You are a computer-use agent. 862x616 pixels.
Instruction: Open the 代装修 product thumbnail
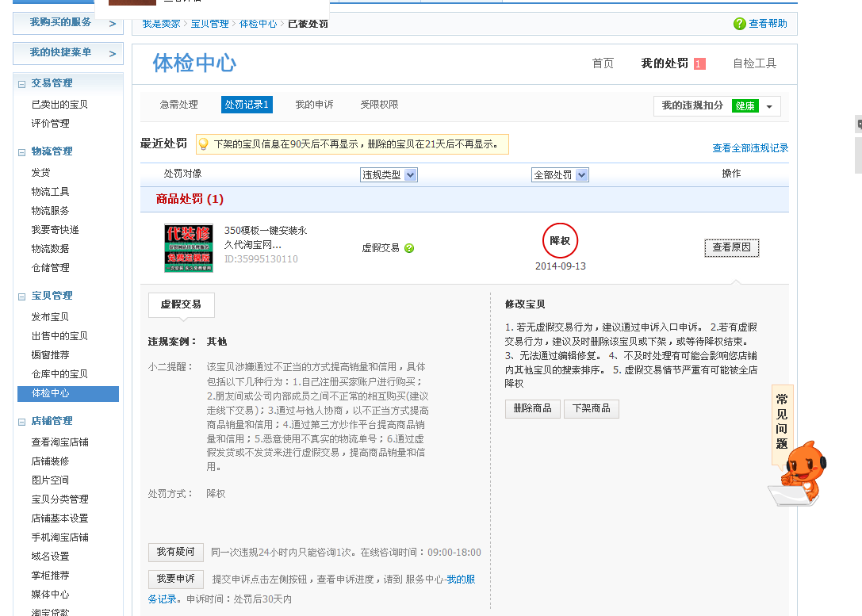click(x=189, y=248)
